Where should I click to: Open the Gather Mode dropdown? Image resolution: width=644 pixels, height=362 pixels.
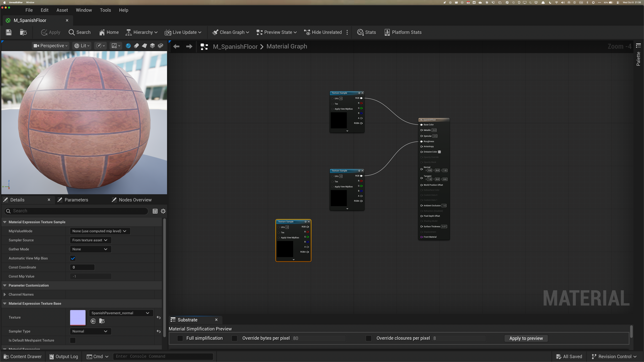tap(91, 249)
